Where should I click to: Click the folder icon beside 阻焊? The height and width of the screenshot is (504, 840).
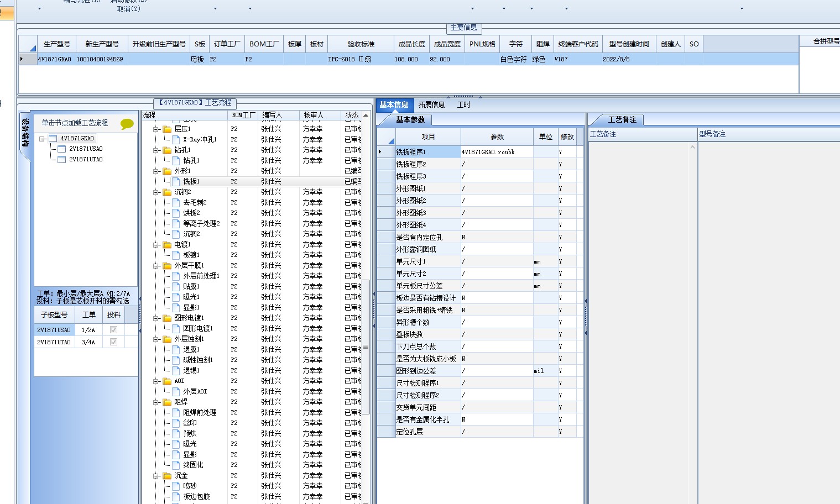pyautogui.click(x=167, y=402)
